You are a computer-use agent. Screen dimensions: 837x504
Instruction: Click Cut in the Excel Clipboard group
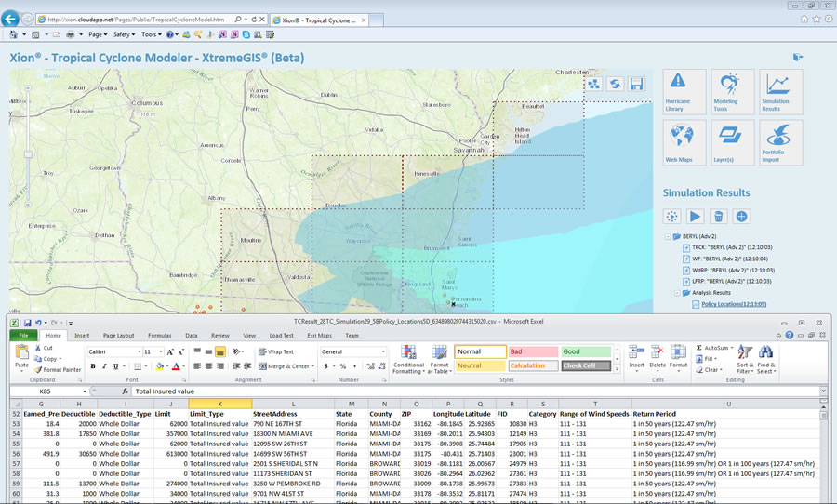43,348
